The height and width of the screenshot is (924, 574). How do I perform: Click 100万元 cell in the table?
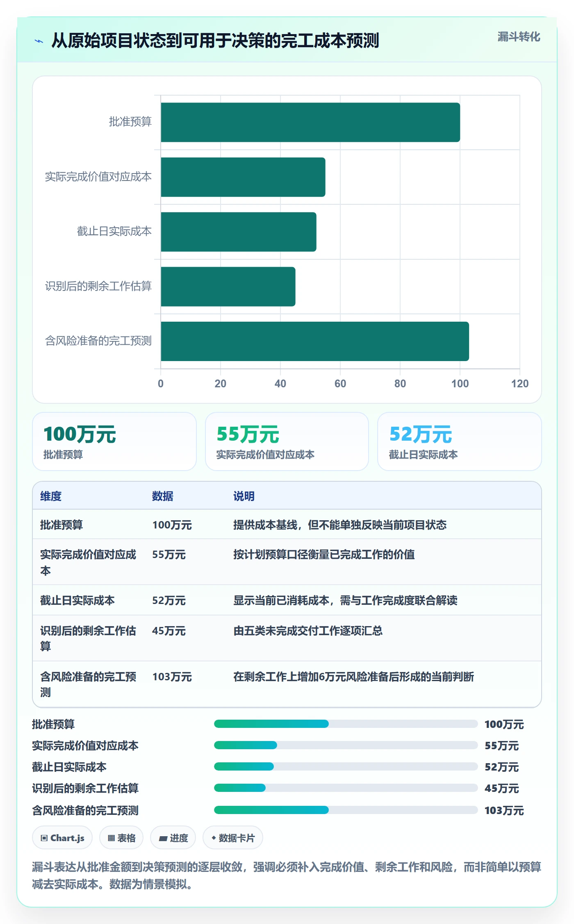point(172,525)
